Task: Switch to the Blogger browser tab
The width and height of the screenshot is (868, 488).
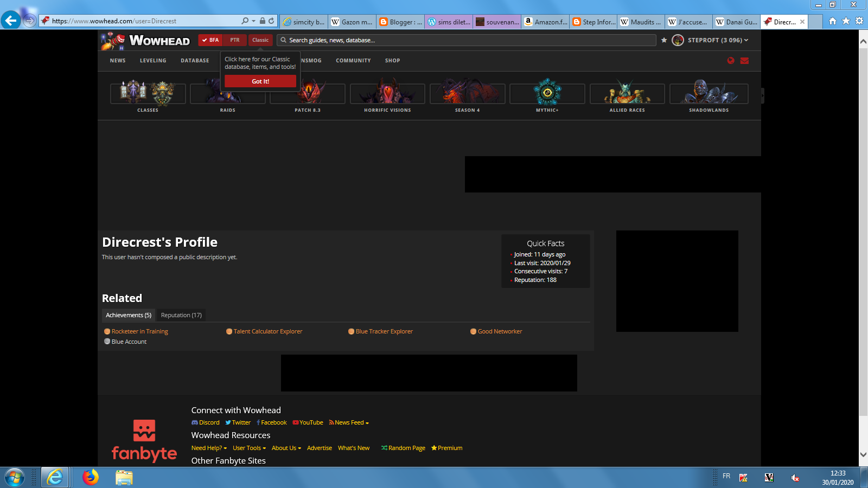Action: click(401, 22)
